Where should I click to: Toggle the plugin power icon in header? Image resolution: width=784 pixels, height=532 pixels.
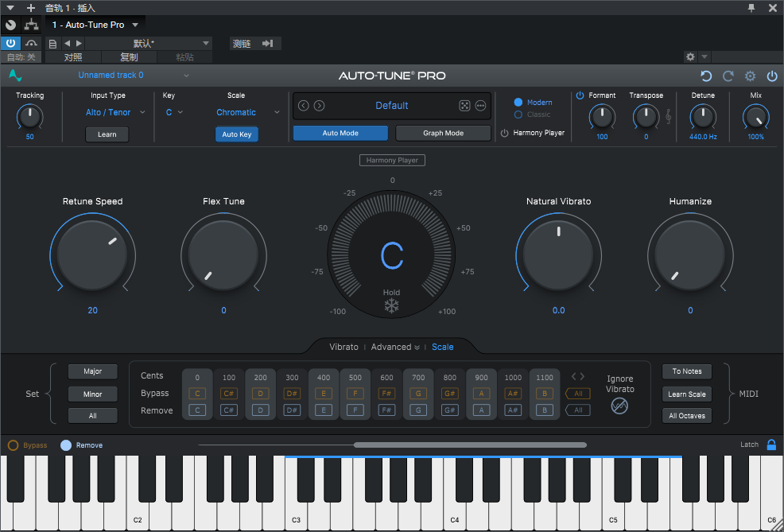(x=772, y=76)
